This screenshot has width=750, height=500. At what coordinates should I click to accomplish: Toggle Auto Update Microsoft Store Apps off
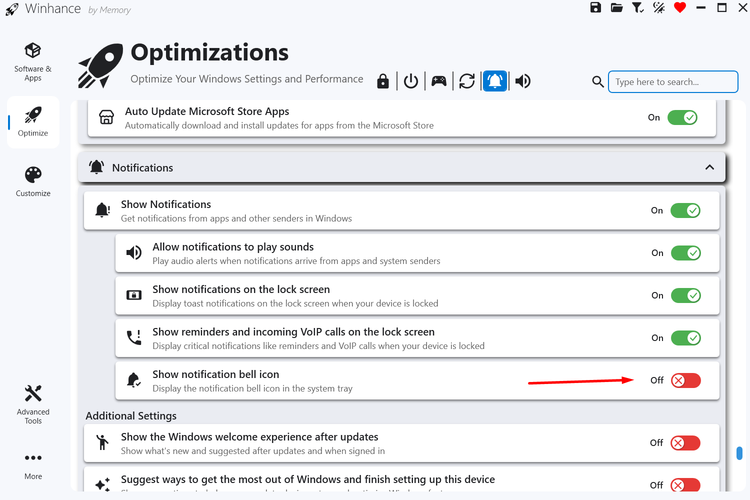tap(682, 117)
